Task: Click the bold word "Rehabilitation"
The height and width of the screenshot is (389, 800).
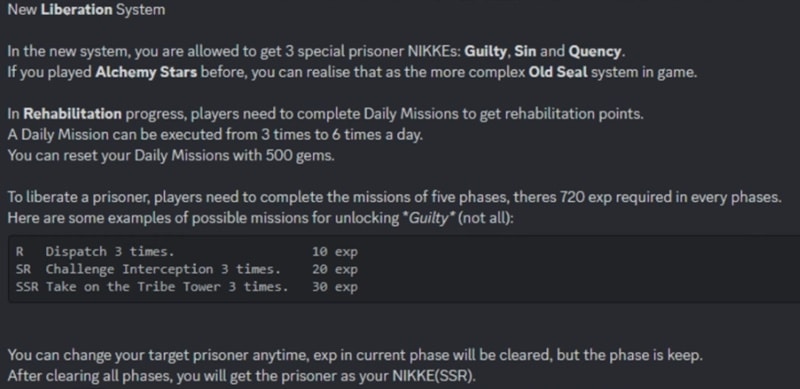Action: (72, 113)
